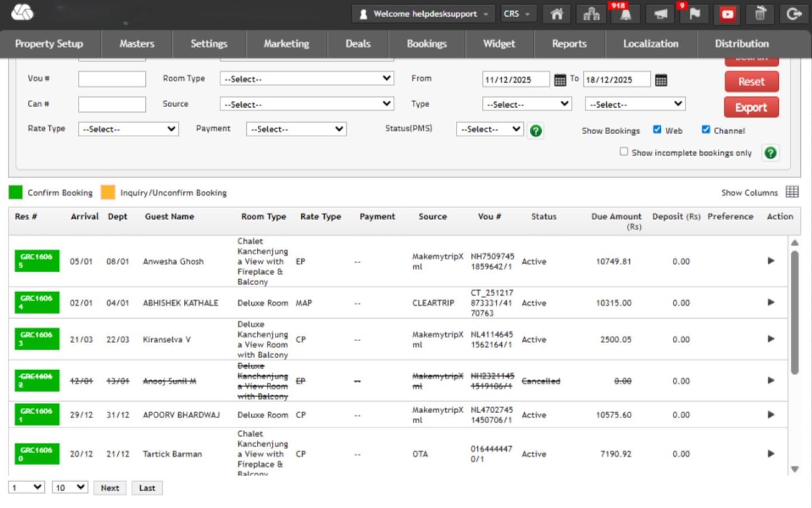Open the Bookings menu
812x508 pixels.
(427, 44)
